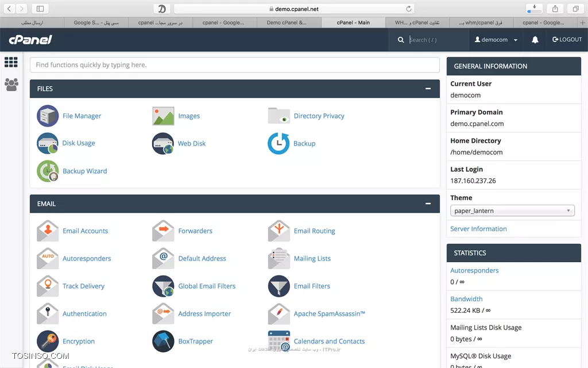
Task: Collapse the FILES section
Action: click(x=428, y=89)
